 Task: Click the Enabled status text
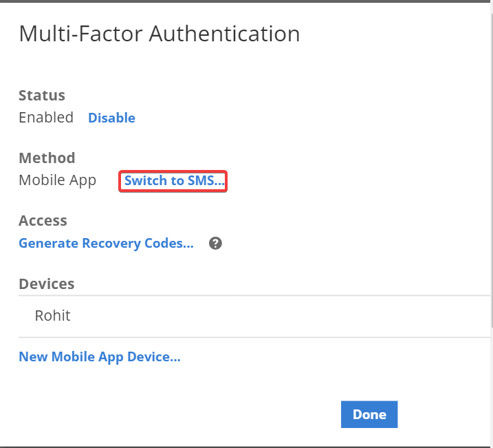[x=46, y=118]
